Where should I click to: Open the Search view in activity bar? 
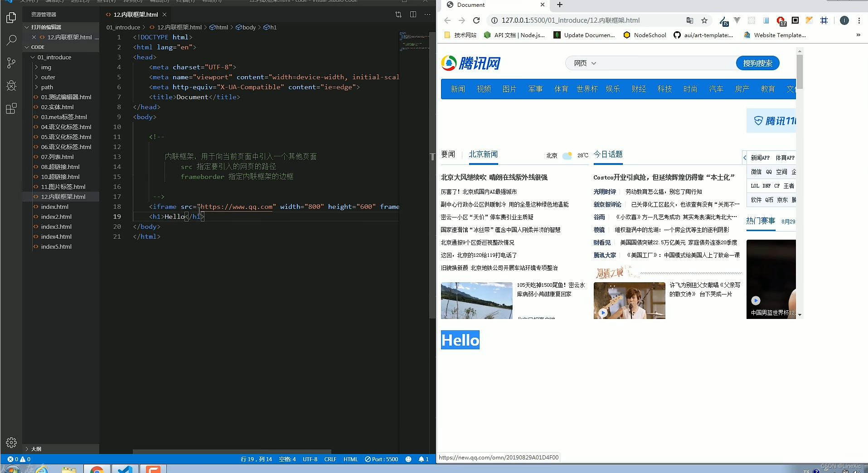coord(11,40)
